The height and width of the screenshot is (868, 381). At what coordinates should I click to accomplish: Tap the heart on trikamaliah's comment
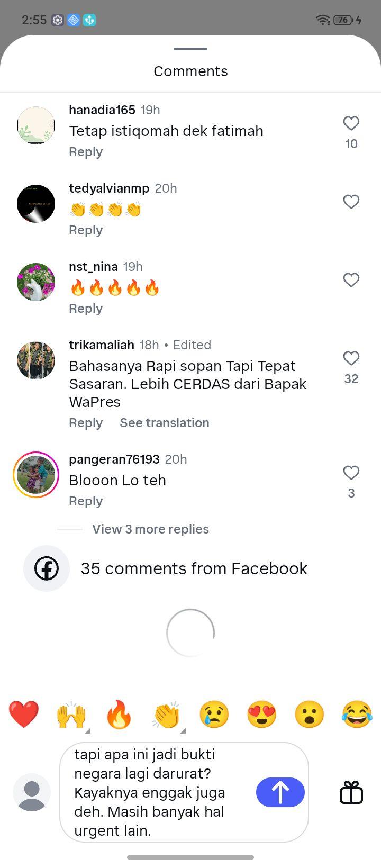[351, 358]
